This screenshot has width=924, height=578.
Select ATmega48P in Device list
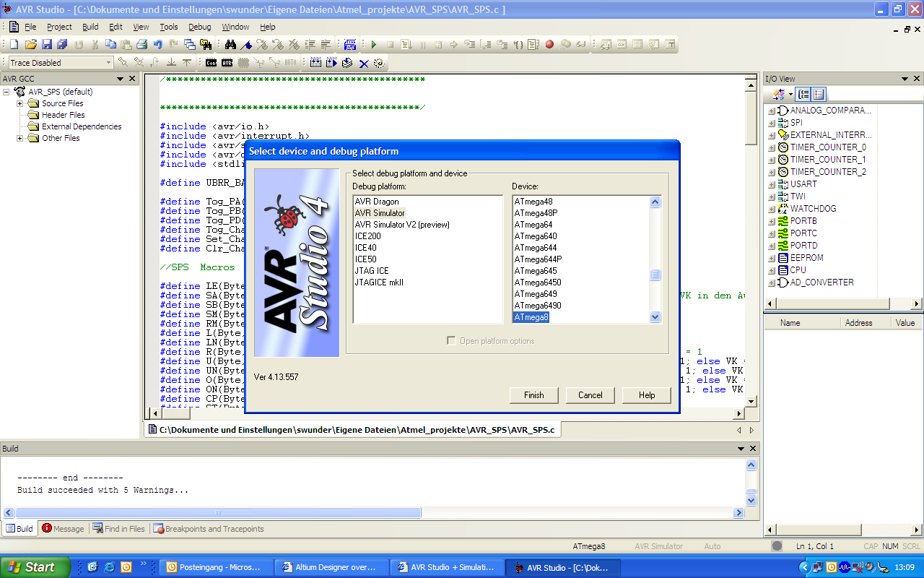pyautogui.click(x=536, y=213)
